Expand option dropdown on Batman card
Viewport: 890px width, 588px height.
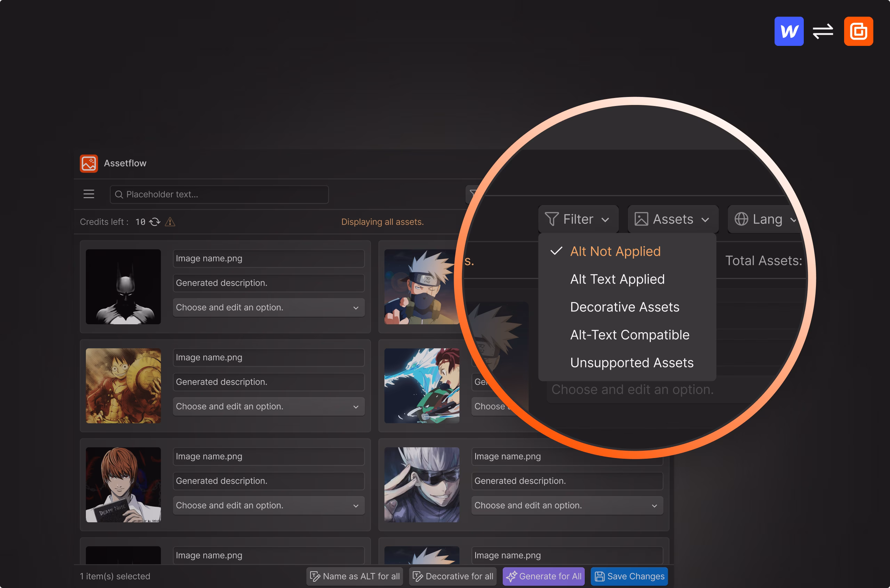coord(268,308)
